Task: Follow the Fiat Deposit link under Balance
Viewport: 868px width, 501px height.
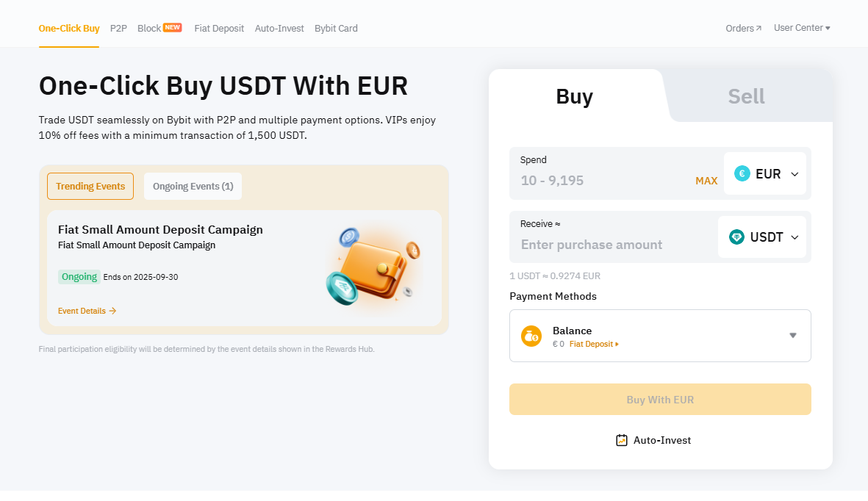Action: tap(593, 344)
